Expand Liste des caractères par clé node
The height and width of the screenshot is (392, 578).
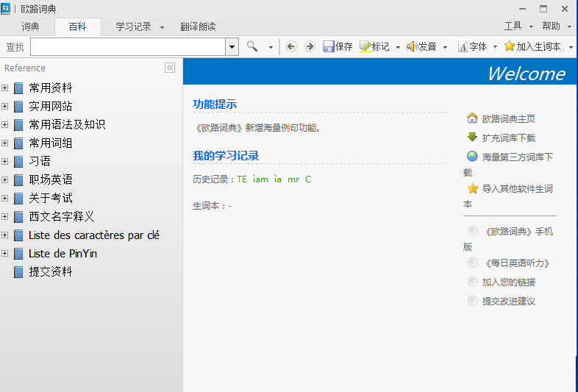pos(5,235)
